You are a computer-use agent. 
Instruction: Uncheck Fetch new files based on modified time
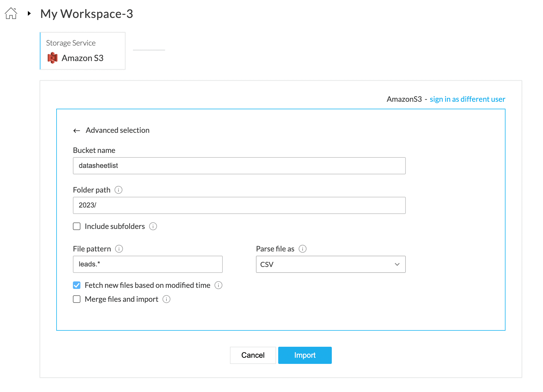(77, 285)
